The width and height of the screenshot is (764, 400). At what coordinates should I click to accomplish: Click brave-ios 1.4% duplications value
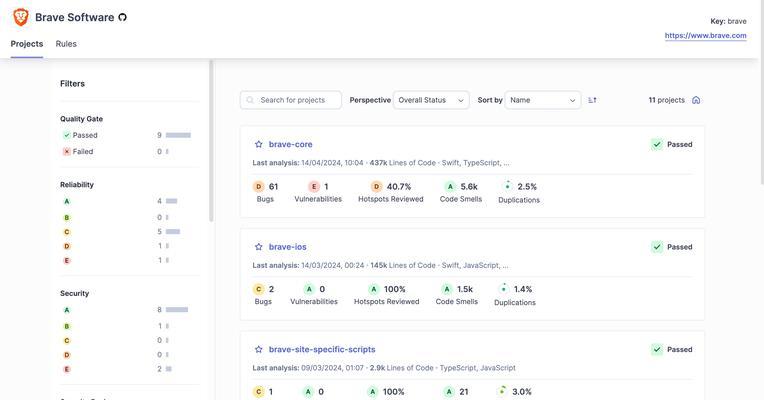(x=523, y=289)
